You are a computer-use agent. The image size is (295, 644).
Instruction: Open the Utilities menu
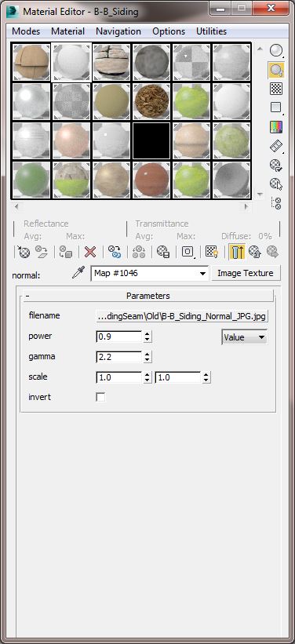[x=211, y=31]
